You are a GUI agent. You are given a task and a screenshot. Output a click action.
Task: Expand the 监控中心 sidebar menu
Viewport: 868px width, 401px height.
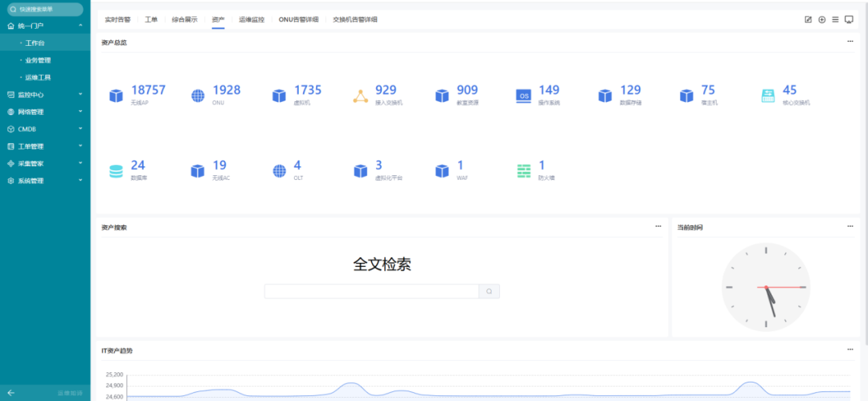pyautogui.click(x=45, y=95)
